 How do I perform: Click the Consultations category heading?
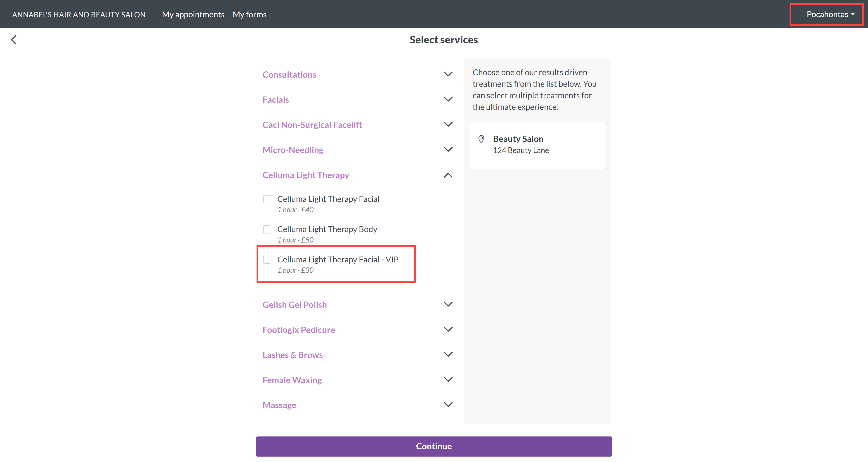(x=289, y=74)
